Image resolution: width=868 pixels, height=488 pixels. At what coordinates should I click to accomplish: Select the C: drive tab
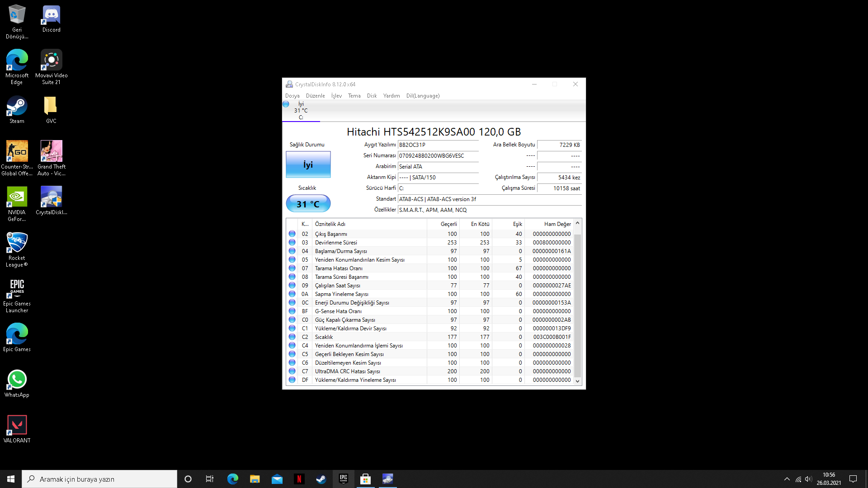coord(301,111)
